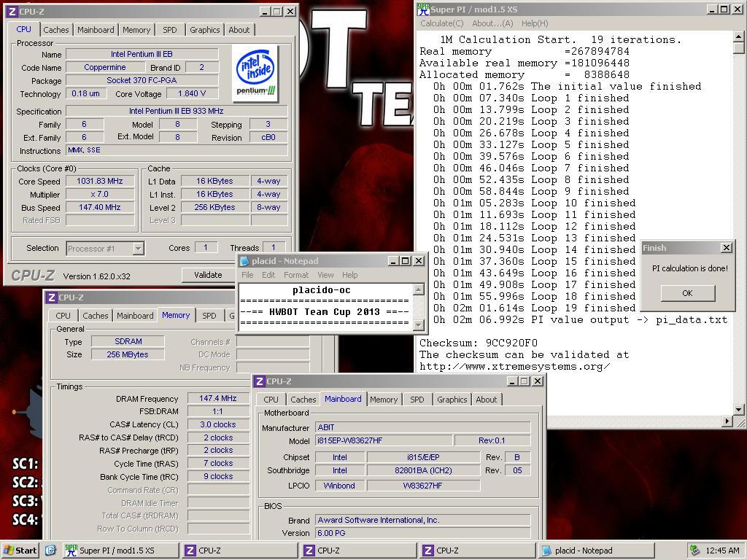Click OK in the Finish dialog
Viewport: 747px width, 560px height.
click(x=687, y=293)
